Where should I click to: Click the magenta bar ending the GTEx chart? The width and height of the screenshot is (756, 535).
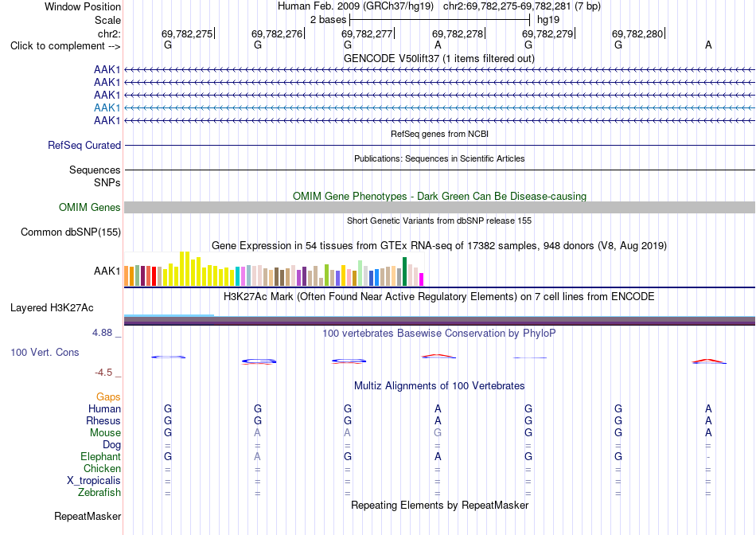[422, 279]
